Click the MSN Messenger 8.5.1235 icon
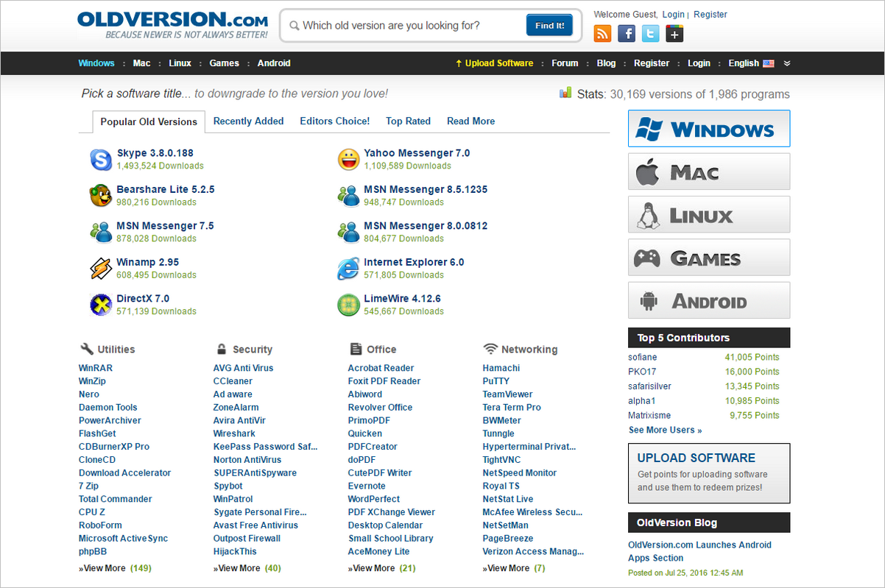The image size is (885, 588). coord(348,196)
